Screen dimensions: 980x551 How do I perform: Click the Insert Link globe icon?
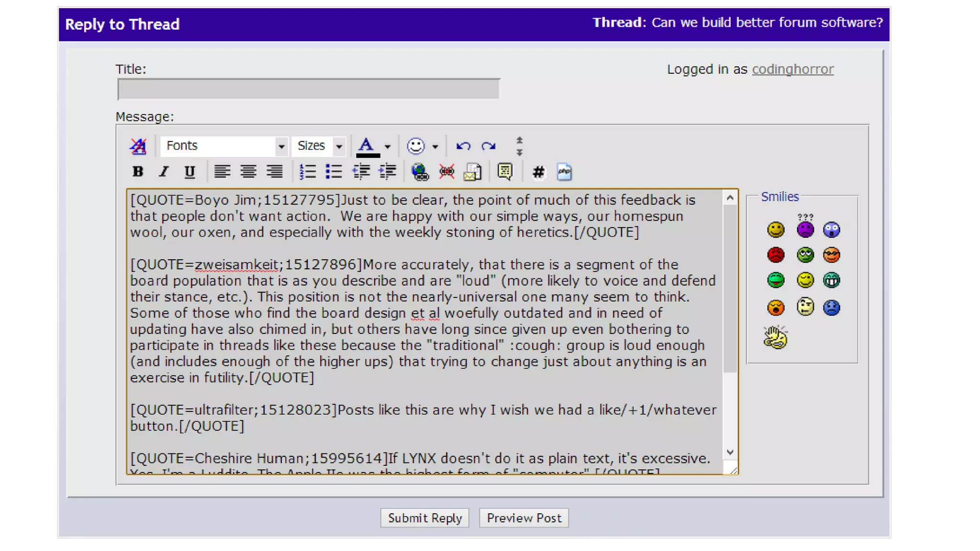[x=420, y=172]
